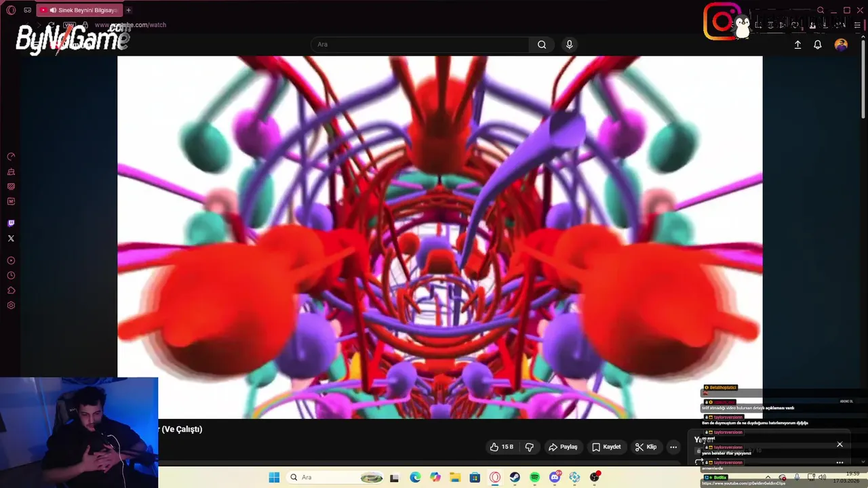Image resolution: width=868 pixels, height=488 pixels.
Task: Show hidden system tray icons chevron
Action: coord(768,477)
